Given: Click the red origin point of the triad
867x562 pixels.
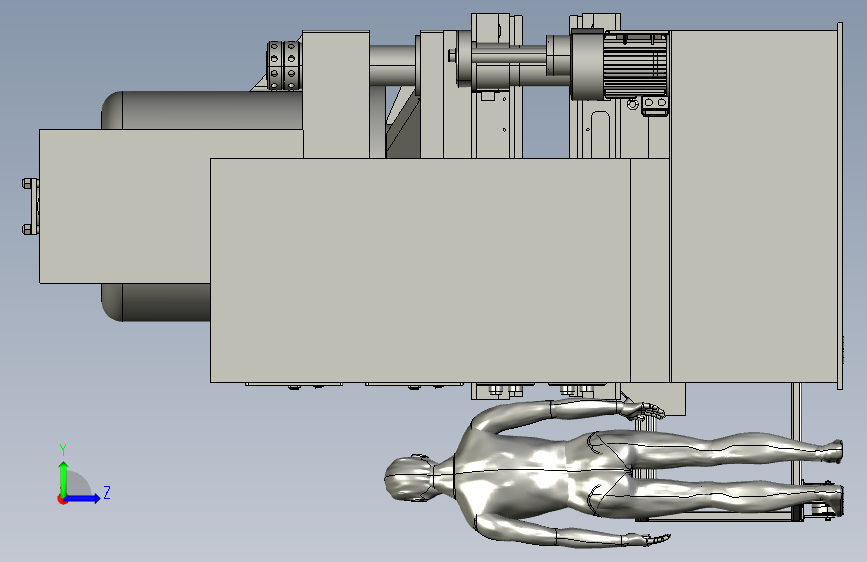Looking at the screenshot, I should [62, 499].
